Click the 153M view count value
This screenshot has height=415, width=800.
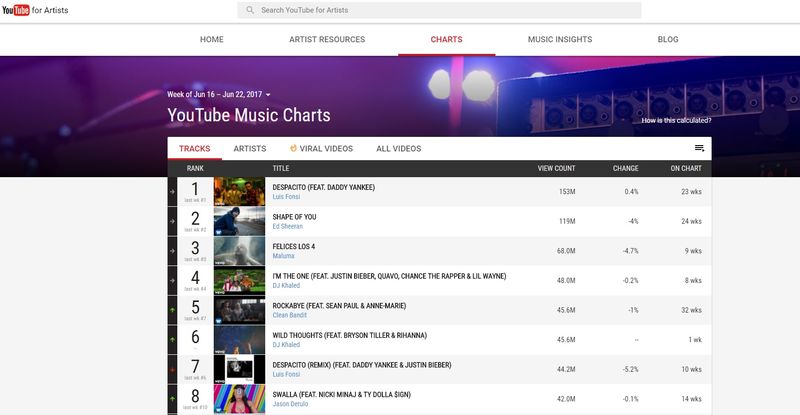click(567, 192)
